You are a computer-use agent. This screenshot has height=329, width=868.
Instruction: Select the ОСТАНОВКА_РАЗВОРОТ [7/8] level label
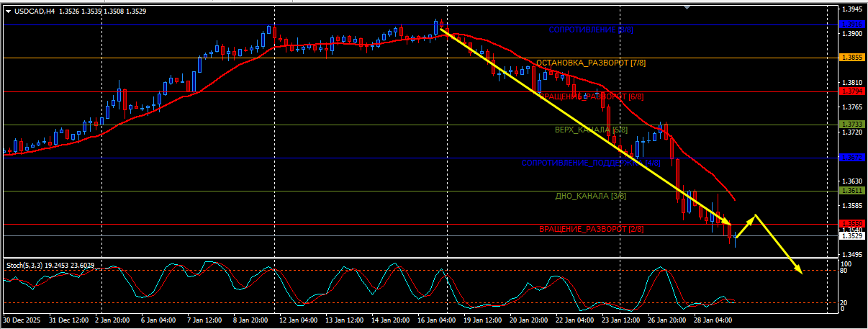(591, 63)
